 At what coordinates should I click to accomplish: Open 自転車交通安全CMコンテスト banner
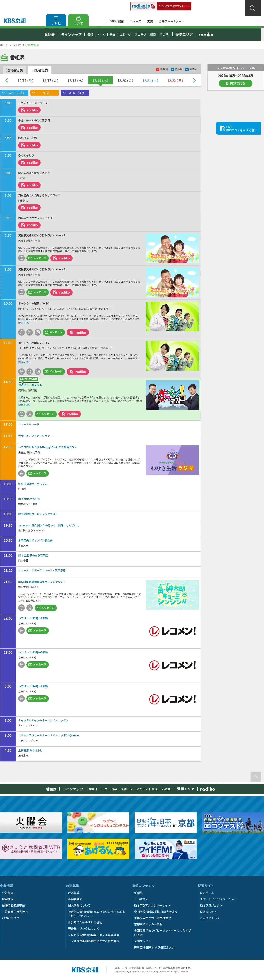233,822
